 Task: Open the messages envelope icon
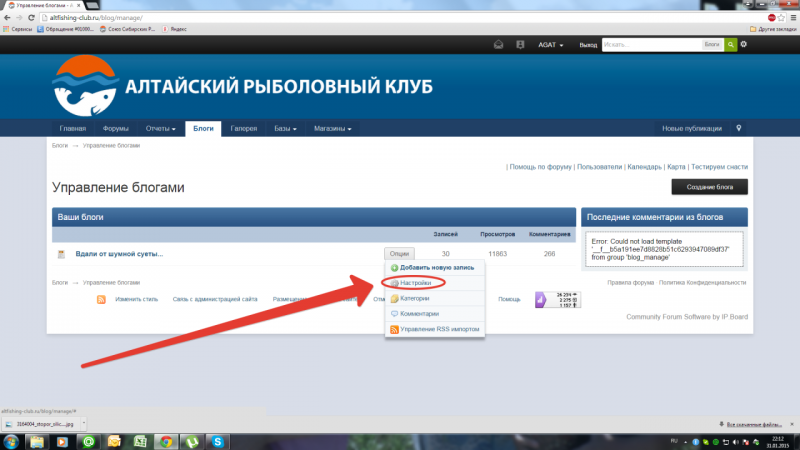(x=498, y=45)
